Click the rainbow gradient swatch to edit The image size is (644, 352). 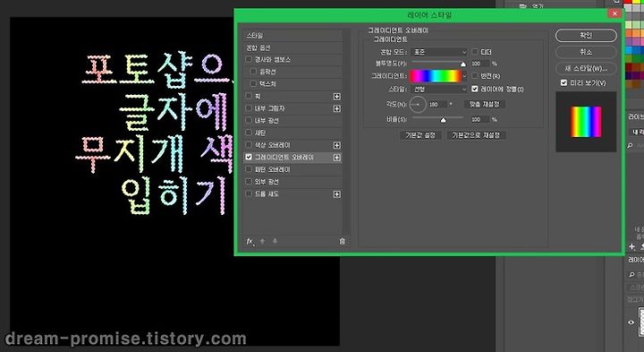436,76
